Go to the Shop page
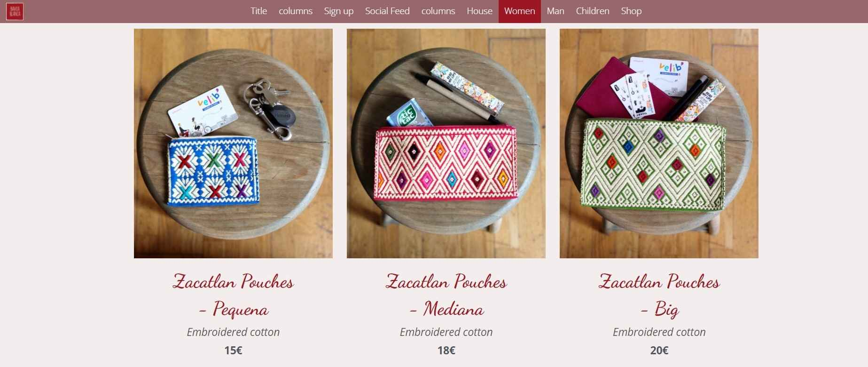The width and height of the screenshot is (868, 367). point(631,11)
